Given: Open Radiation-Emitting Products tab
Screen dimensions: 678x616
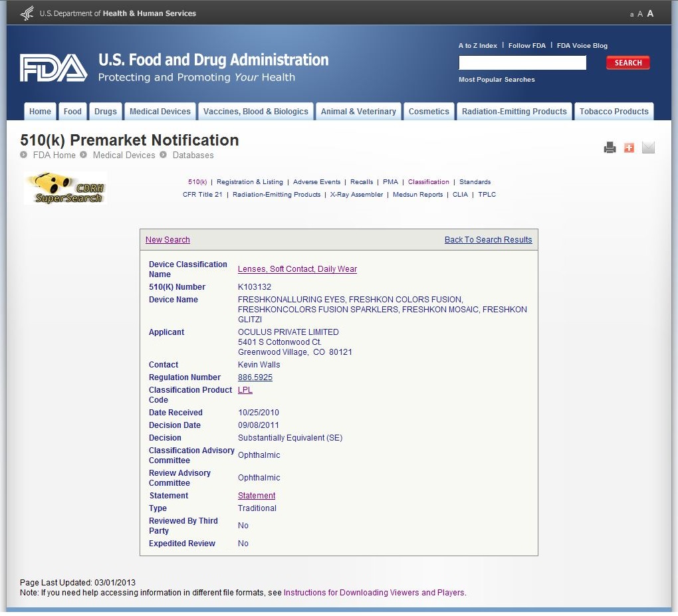Looking at the screenshot, I should tap(514, 112).
